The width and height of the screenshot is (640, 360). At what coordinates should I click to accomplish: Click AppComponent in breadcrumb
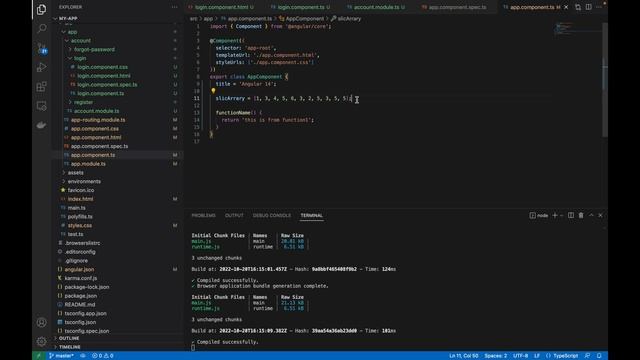302,18
